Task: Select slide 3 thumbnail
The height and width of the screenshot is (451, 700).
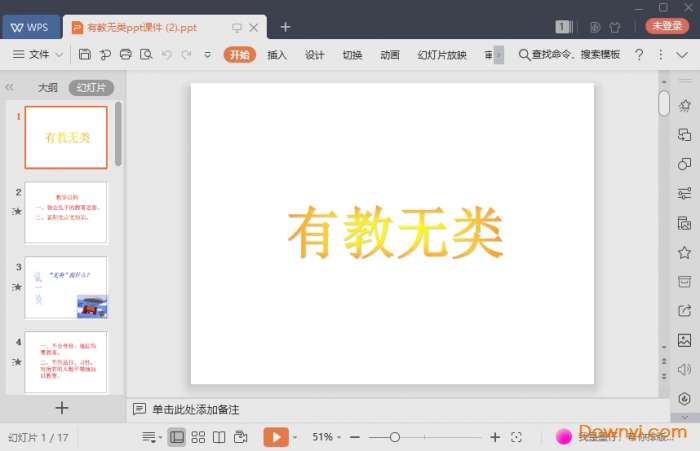Action: [66, 288]
